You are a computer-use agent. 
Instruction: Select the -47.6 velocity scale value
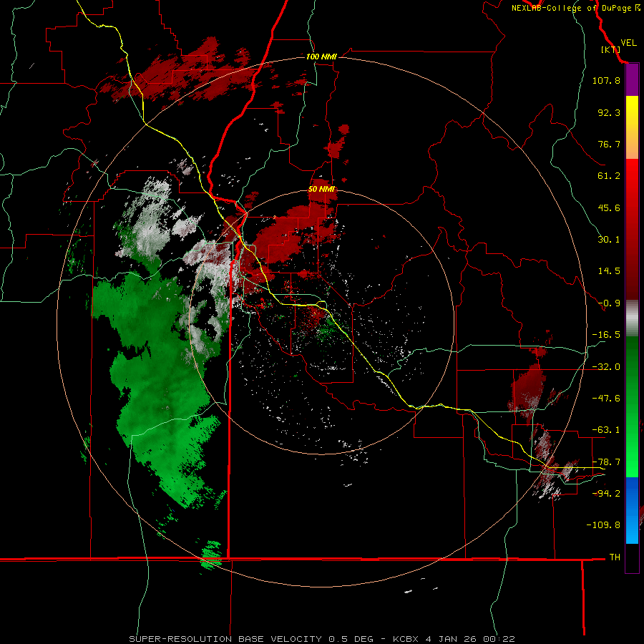pyautogui.click(x=606, y=399)
